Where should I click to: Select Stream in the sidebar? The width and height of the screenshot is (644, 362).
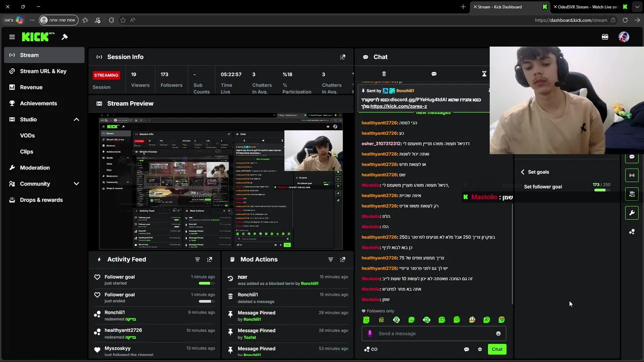44,55
